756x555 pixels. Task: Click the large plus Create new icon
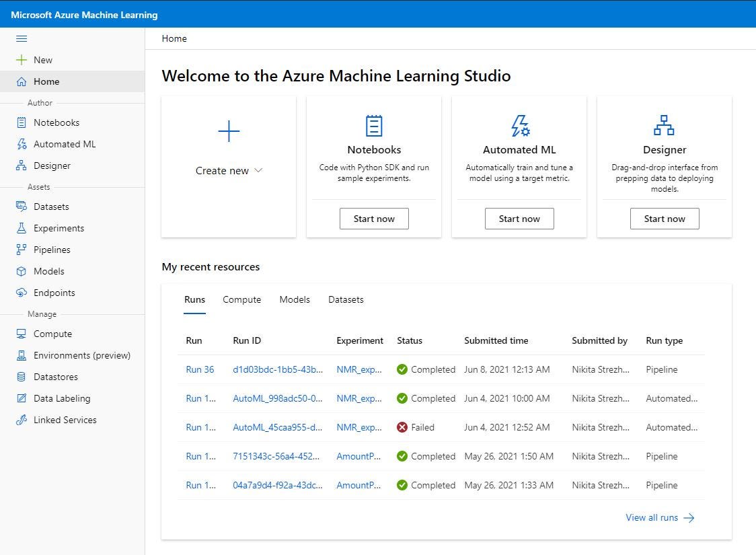[229, 131]
